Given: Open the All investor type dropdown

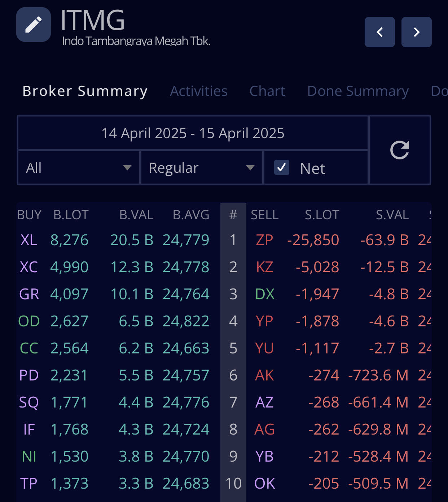Looking at the screenshot, I should tap(79, 168).
